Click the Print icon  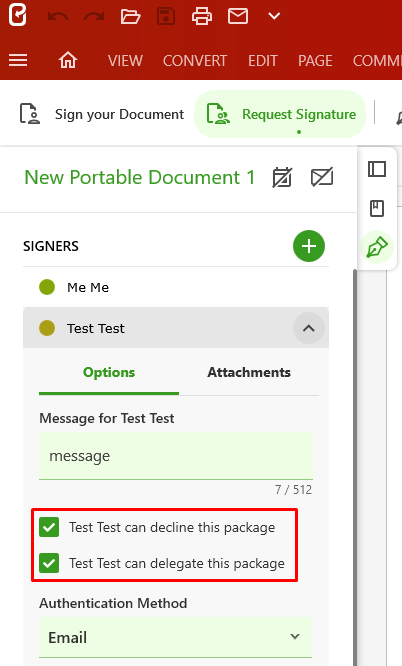coord(202,17)
